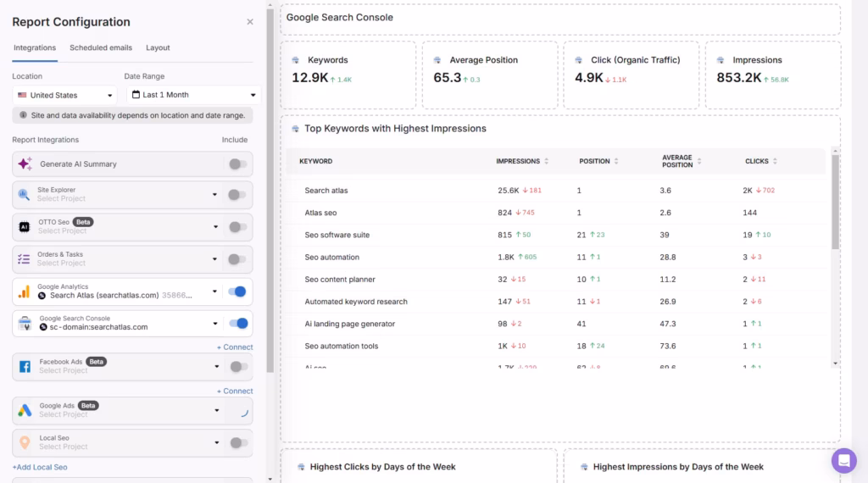
Task: Click the keywords table vertical scrollbar
Action: click(x=835, y=203)
